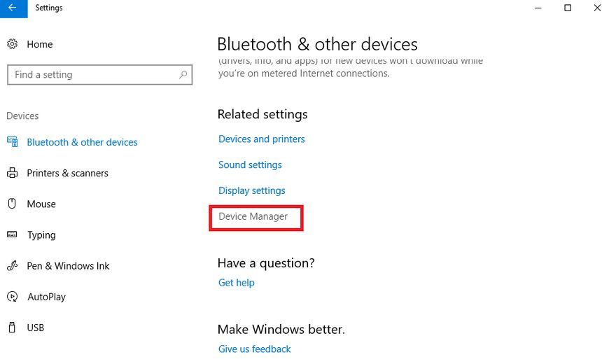The image size is (602, 364).
Task: Open the AutoPlay settings page
Action: pyautogui.click(x=46, y=297)
